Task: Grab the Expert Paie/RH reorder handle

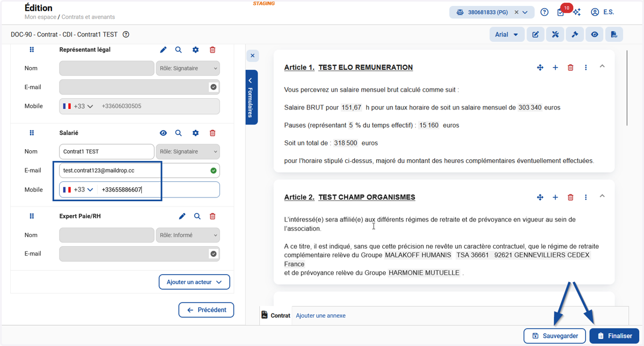Action: (32, 216)
